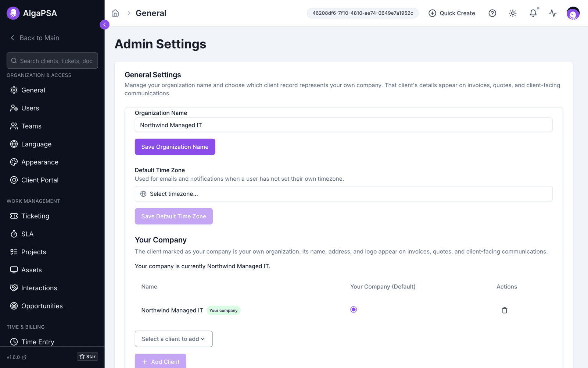
Task: Click Back to Main
Action: point(35,38)
